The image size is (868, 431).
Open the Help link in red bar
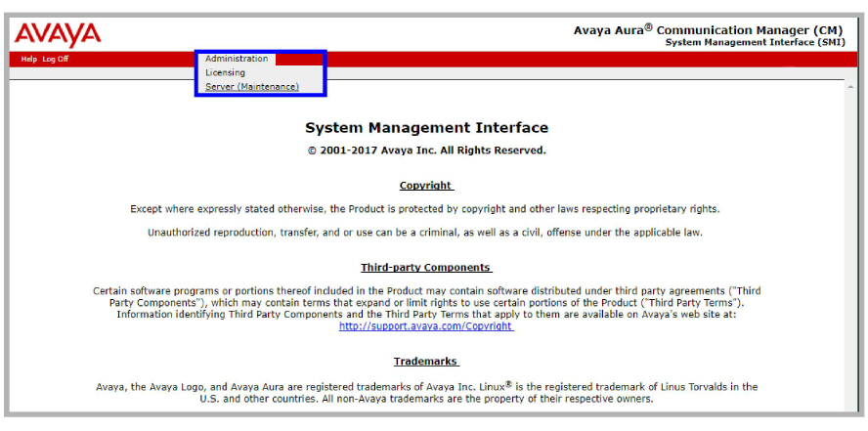28,60
